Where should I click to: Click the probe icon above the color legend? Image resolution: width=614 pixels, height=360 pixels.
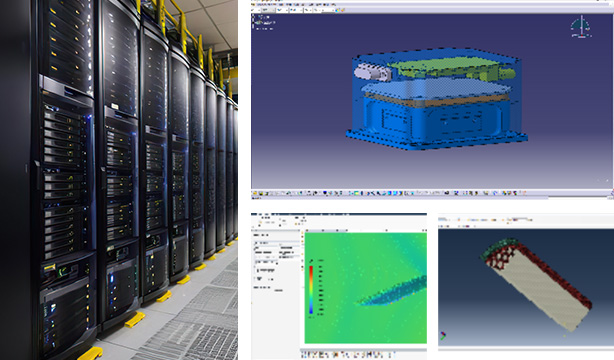(x=311, y=261)
